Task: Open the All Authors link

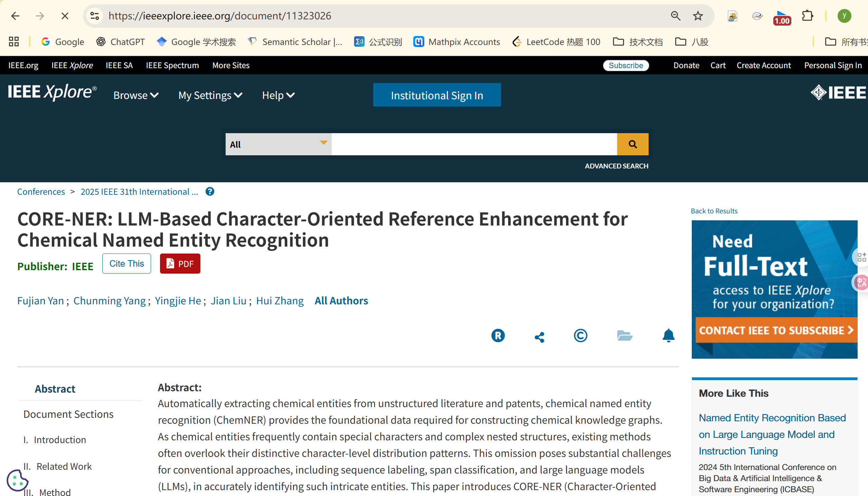Action: click(x=341, y=301)
